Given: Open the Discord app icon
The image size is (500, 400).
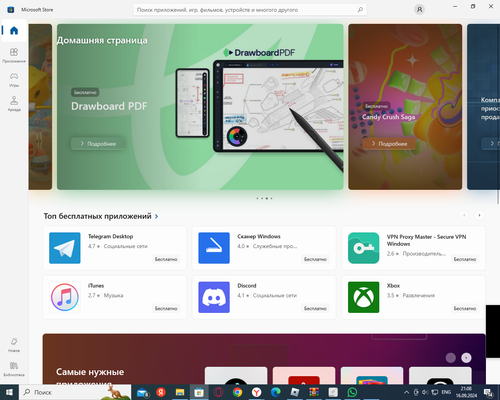Looking at the screenshot, I should (x=214, y=297).
